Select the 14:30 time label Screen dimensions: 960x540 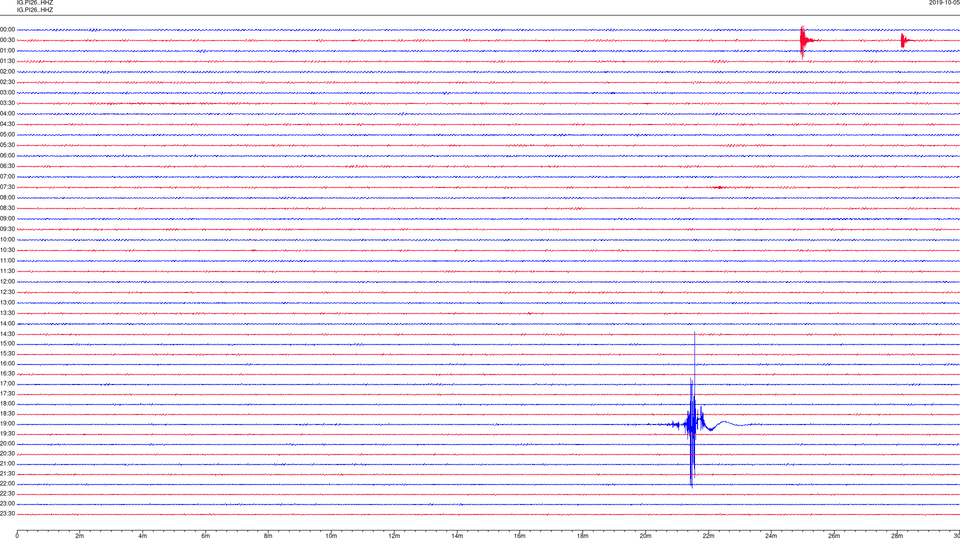coord(7,334)
